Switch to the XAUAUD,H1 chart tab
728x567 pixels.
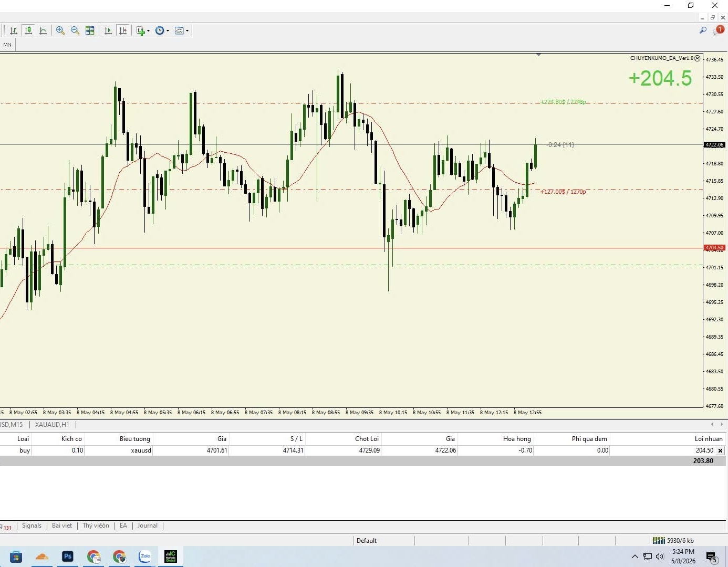tap(52, 424)
